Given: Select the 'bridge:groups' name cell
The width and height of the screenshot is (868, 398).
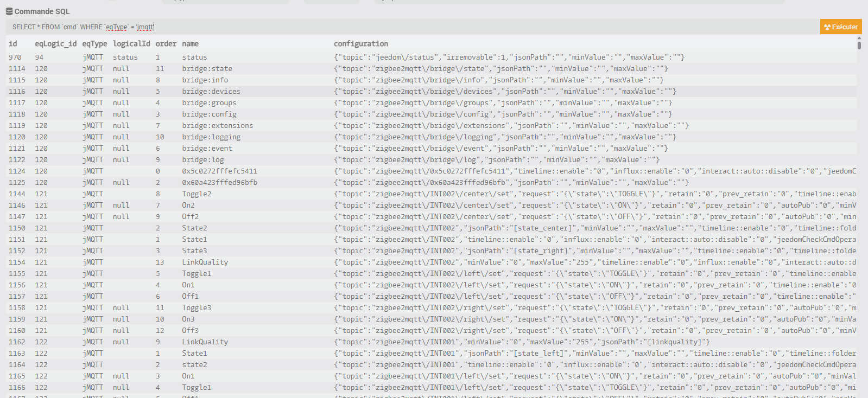Looking at the screenshot, I should [x=209, y=103].
